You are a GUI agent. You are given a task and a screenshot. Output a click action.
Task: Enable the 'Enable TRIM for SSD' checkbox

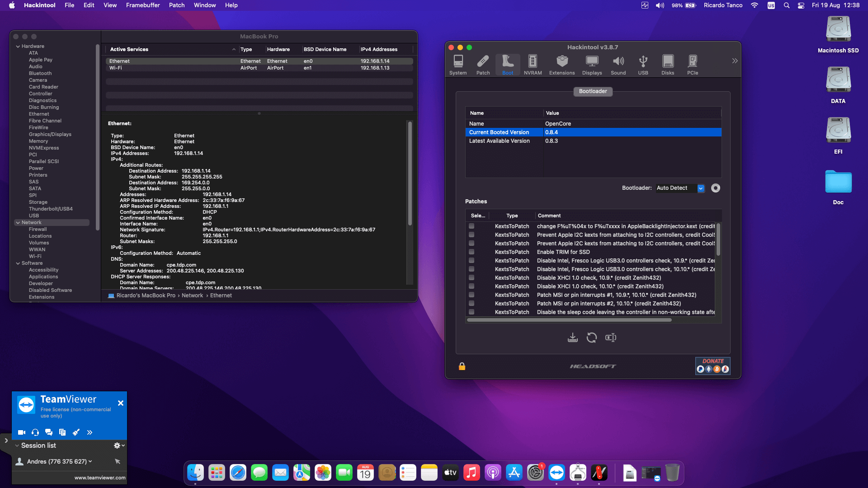click(472, 252)
